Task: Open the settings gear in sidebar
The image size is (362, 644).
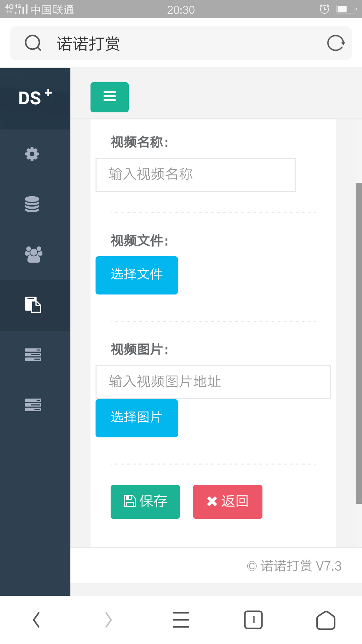Action: (32, 154)
